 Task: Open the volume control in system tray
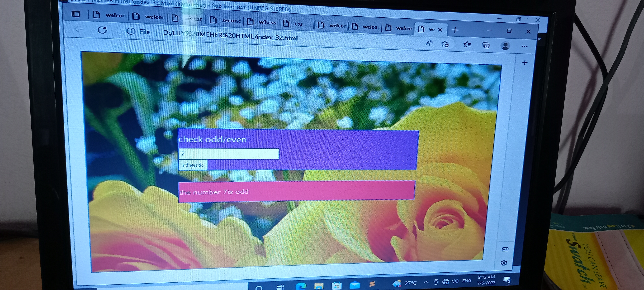point(455,281)
